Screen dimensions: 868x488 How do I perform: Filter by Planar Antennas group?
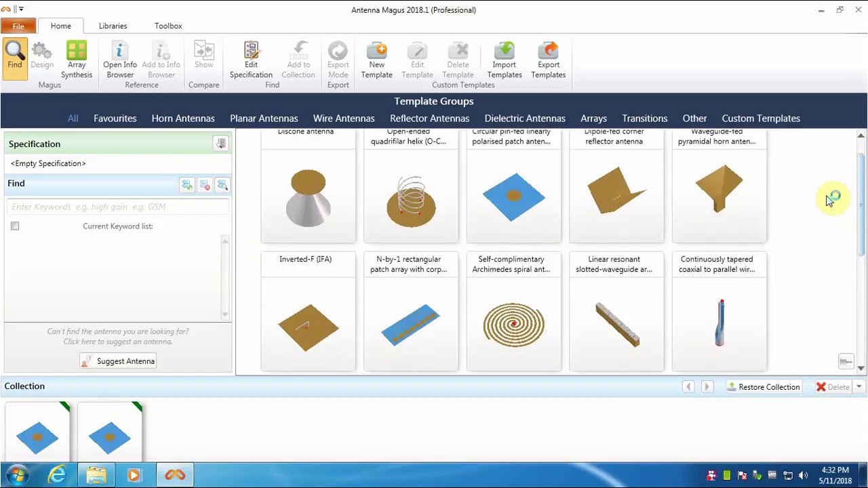pos(264,118)
